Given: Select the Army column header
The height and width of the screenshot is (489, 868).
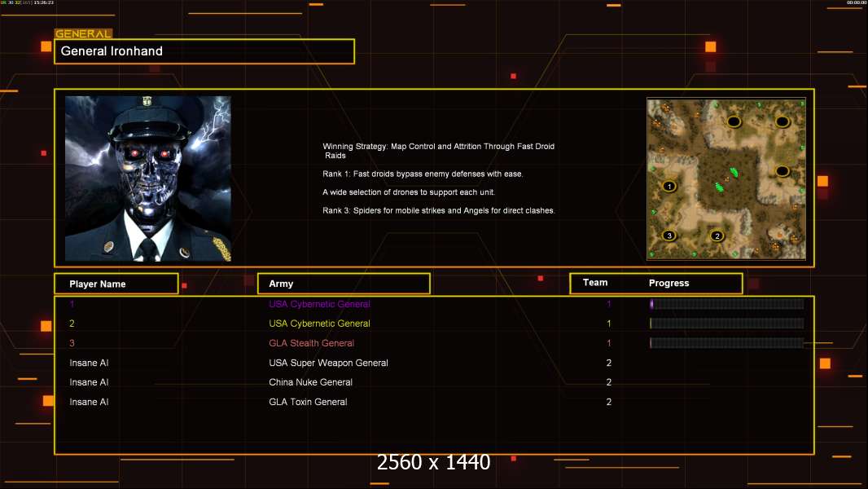Looking at the screenshot, I should point(344,284).
